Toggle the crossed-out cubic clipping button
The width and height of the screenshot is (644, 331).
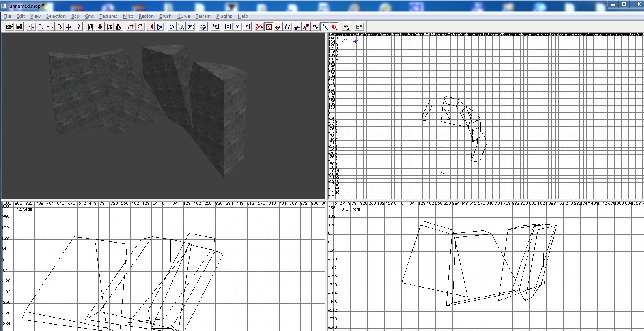click(259, 27)
